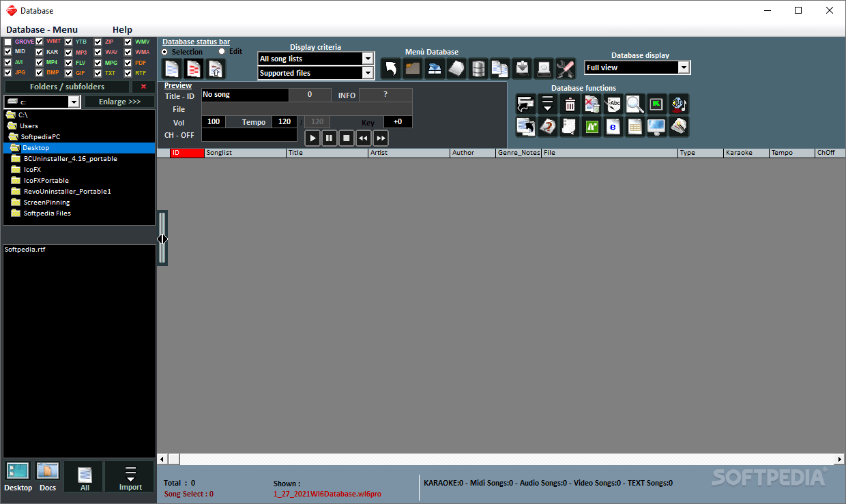Click the question mark help function icon
This screenshot has width=846, height=504.
(547, 126)
